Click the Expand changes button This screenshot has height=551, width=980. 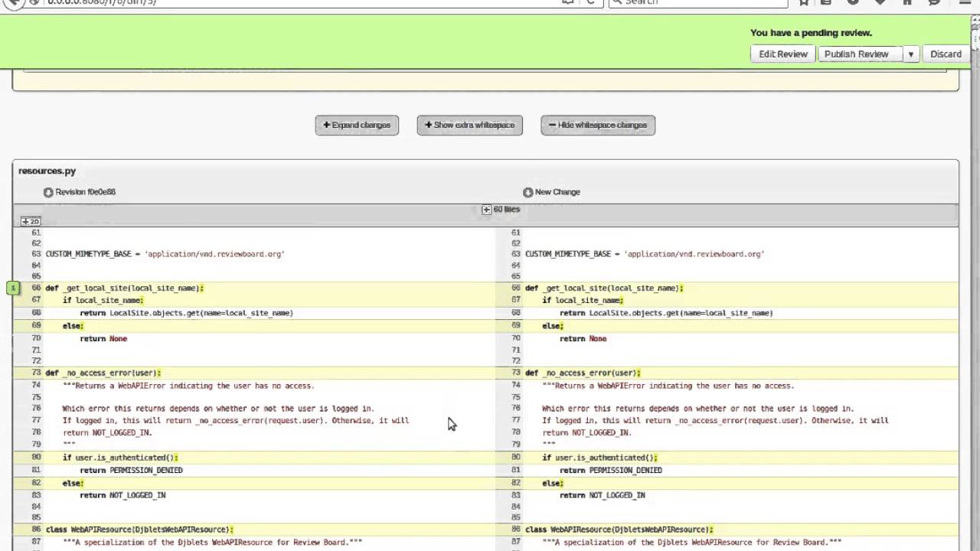(x=357, y=125)
